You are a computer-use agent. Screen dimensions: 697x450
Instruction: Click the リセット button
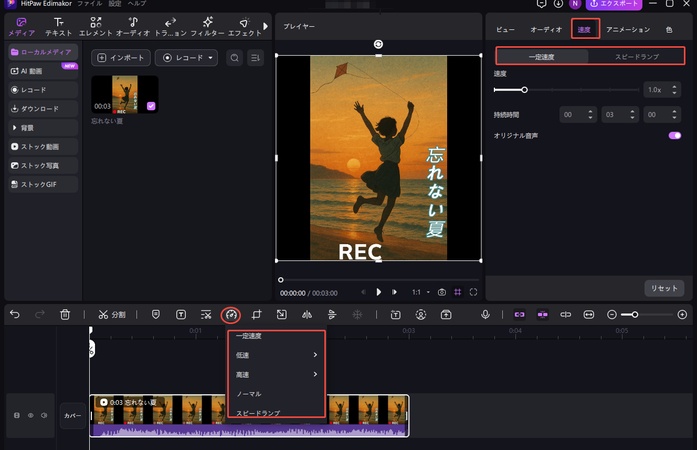pos(664,288)
